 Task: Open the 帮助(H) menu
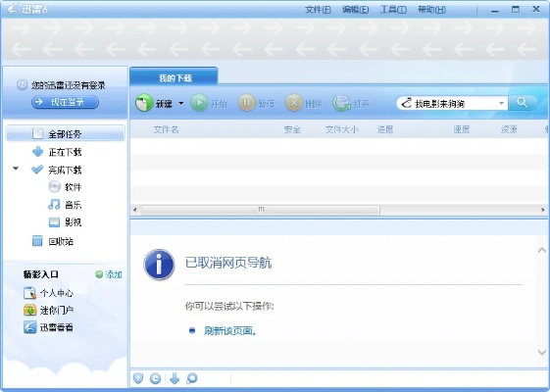[x=431, y=10]
